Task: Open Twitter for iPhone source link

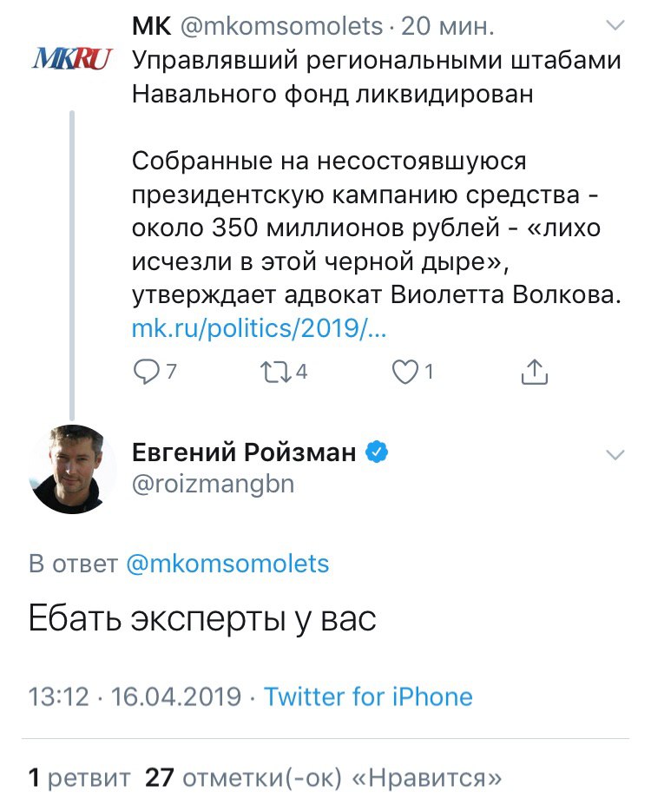Action: 368,696
